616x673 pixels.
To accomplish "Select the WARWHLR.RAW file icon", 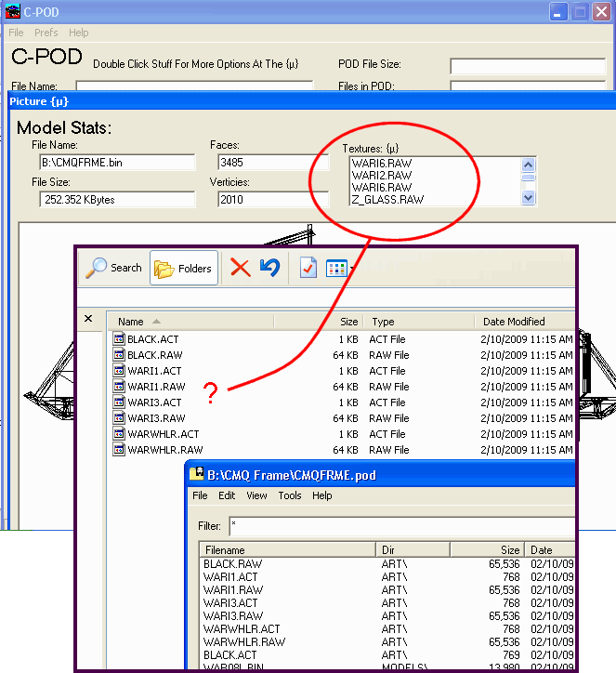I will pos(119,450).
